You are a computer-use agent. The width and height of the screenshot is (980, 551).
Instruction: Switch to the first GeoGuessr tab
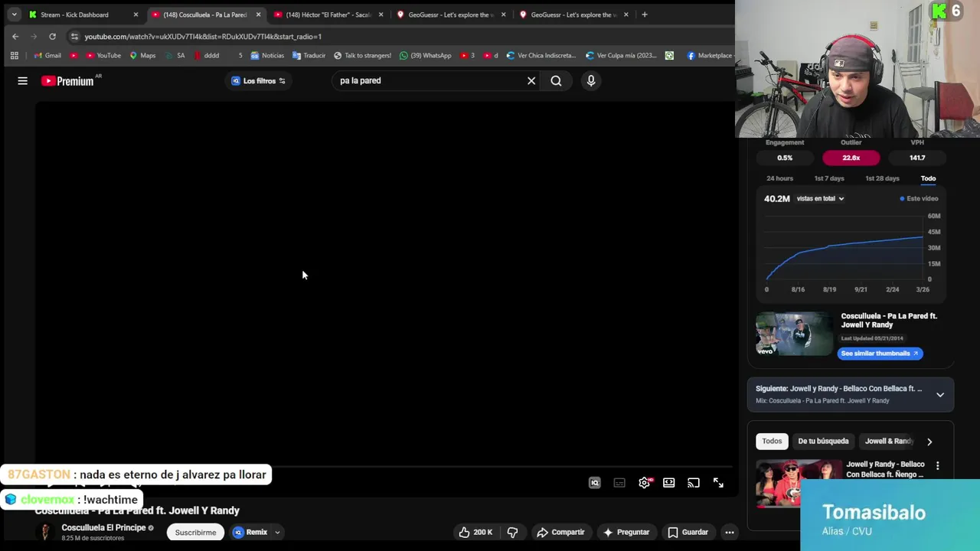pos(452,15)
